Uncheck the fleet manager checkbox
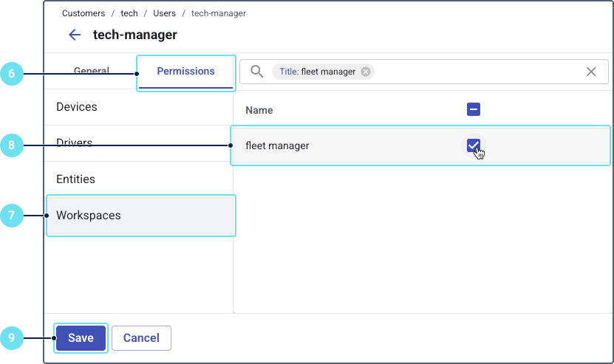The image size is (614, 364). click(474, 145)
